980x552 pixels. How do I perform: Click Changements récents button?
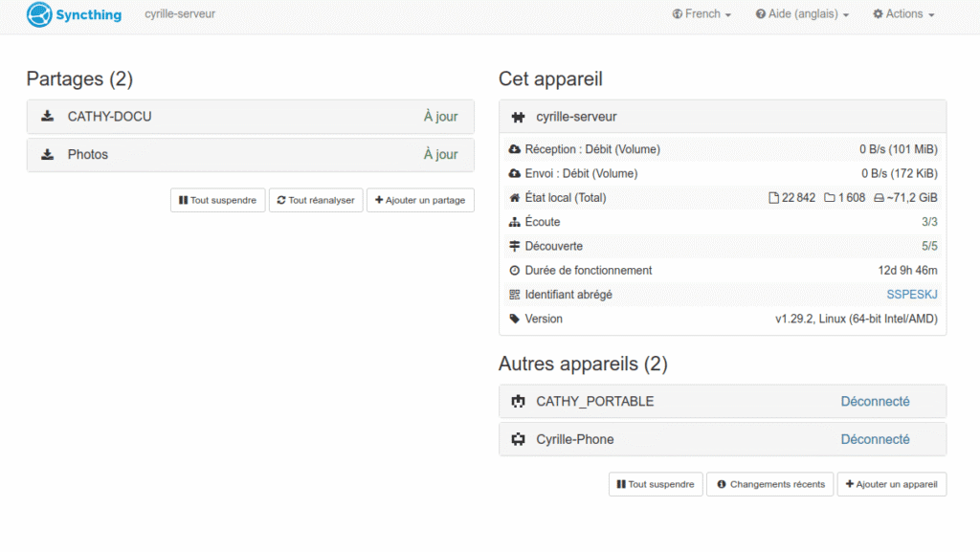[769, 484]
